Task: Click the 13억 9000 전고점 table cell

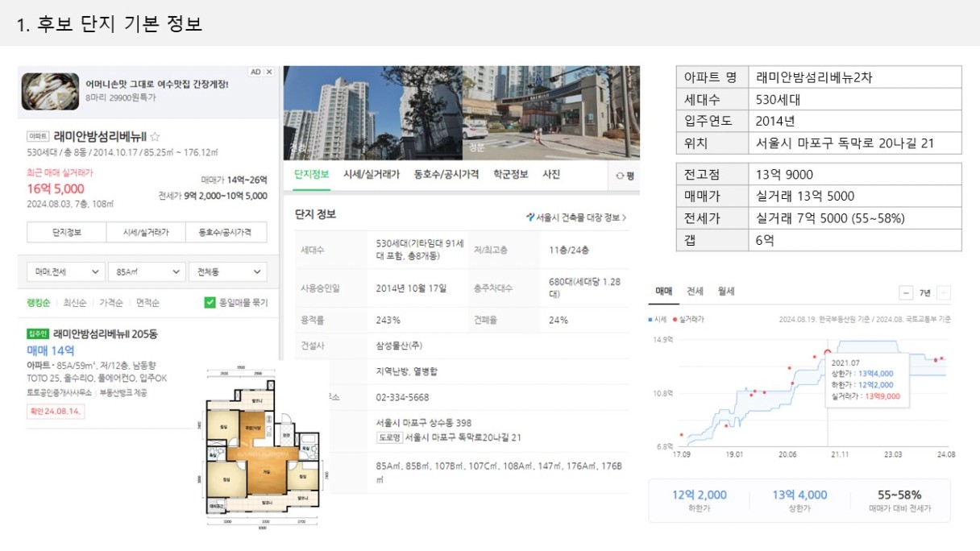Action: tap(855, 175)
